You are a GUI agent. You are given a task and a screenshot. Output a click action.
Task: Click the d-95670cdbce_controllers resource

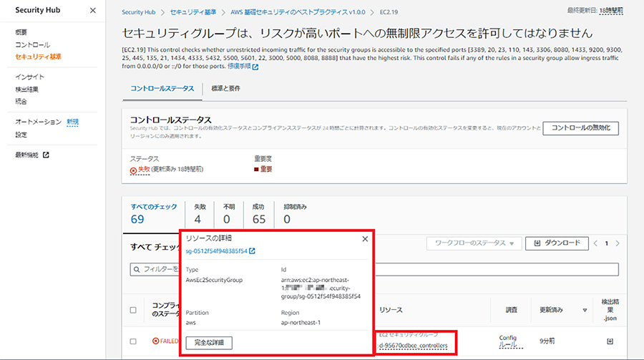click(x=413, y=346)
